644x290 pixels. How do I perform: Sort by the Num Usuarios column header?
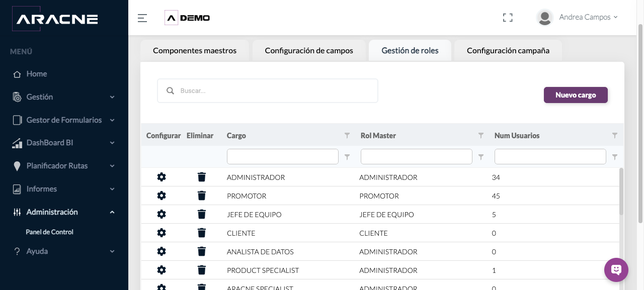pyautogui.click(x=517, y=136)
